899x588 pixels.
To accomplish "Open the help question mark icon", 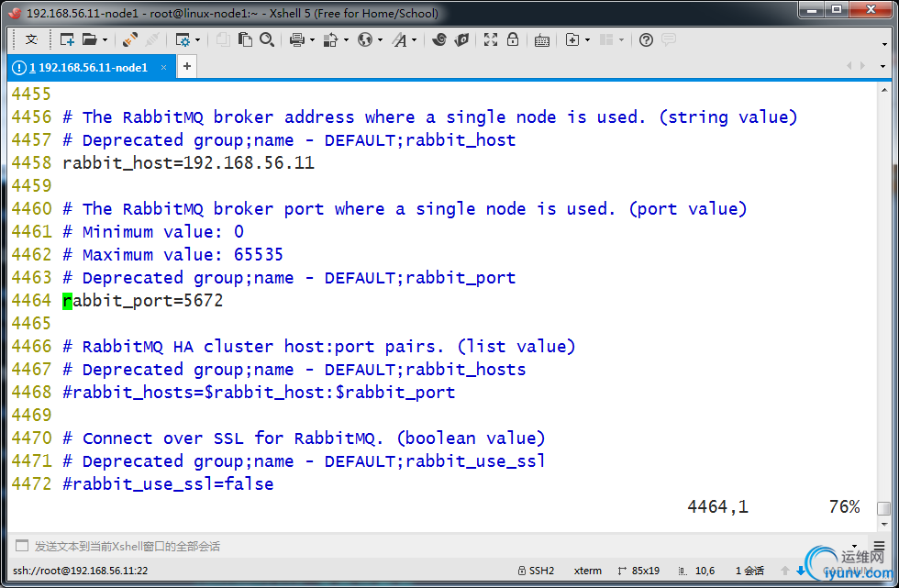I will click(x=646, y=39).
